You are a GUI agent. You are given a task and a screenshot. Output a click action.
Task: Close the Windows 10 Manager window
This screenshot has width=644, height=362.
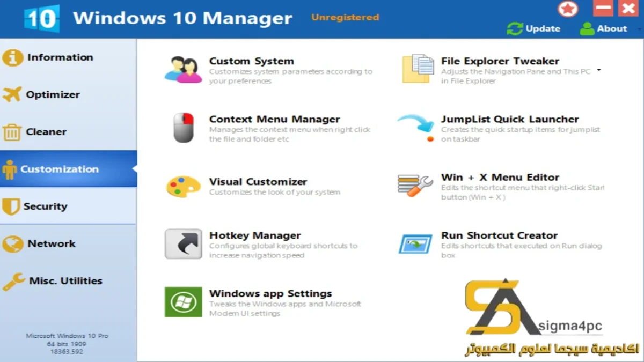click(628, 8)
